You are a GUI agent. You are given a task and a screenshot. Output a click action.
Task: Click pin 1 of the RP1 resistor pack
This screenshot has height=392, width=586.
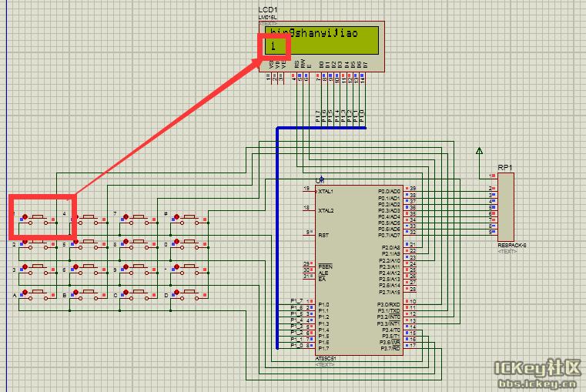pyautogui.click(x=491, y=176)
